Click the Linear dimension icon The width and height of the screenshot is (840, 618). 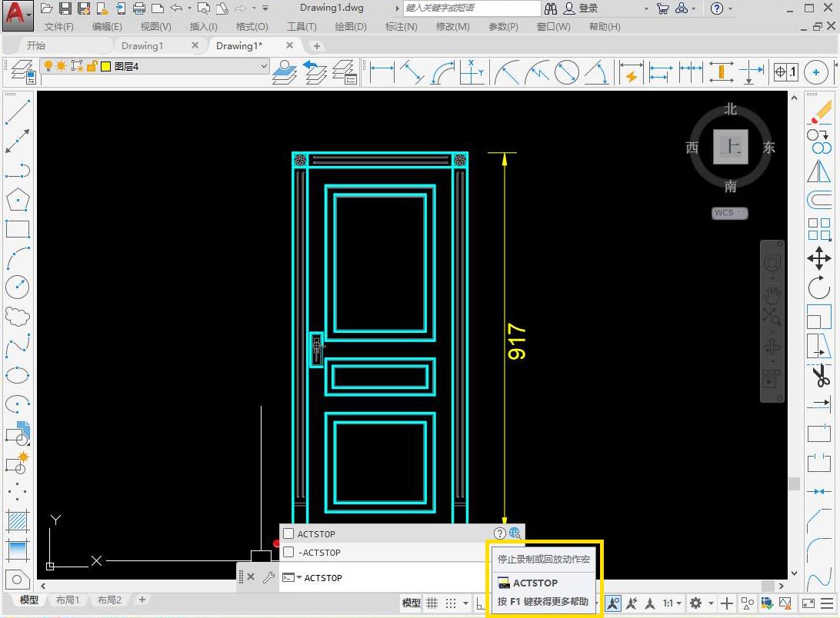[382, 73]
